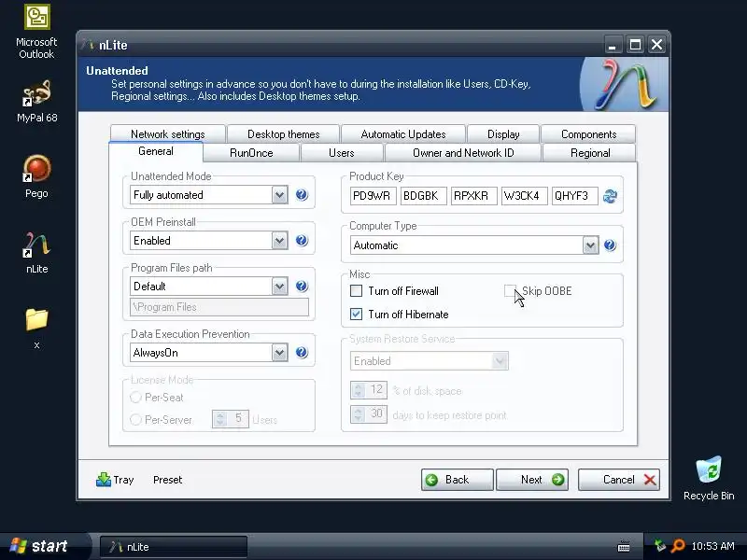Click the Program Files path help icon
747x560 pixels.
[302, 287]
